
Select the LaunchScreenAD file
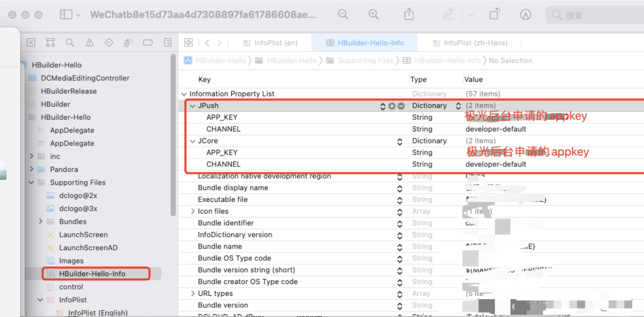pyautogui.click(x=88, y=247)
